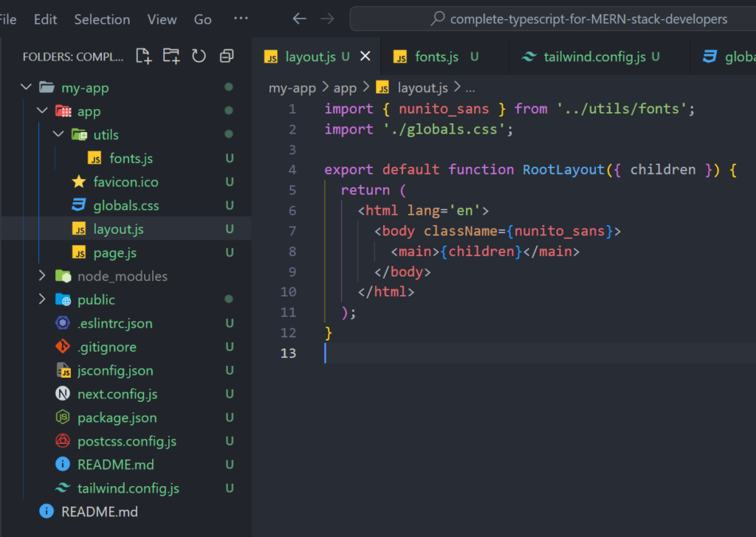Open the Selection menu
Image resolution: width=756 pixels, height=537 pixels.
tap(102, 20)
